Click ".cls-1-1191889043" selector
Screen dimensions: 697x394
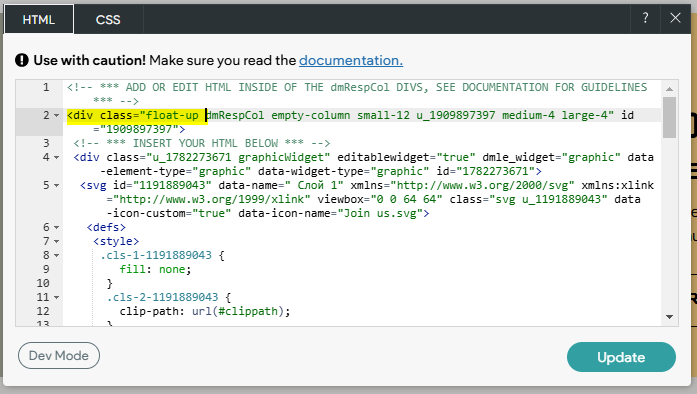coord(156,255)
